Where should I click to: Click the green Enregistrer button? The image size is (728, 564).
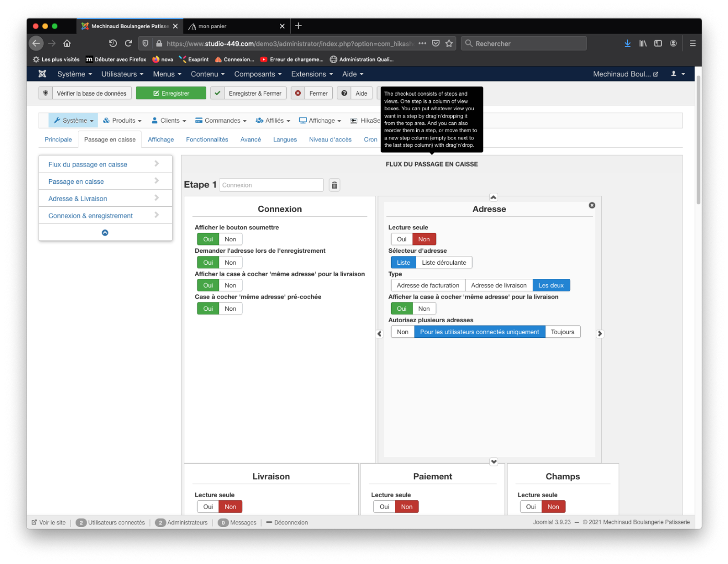171,93
